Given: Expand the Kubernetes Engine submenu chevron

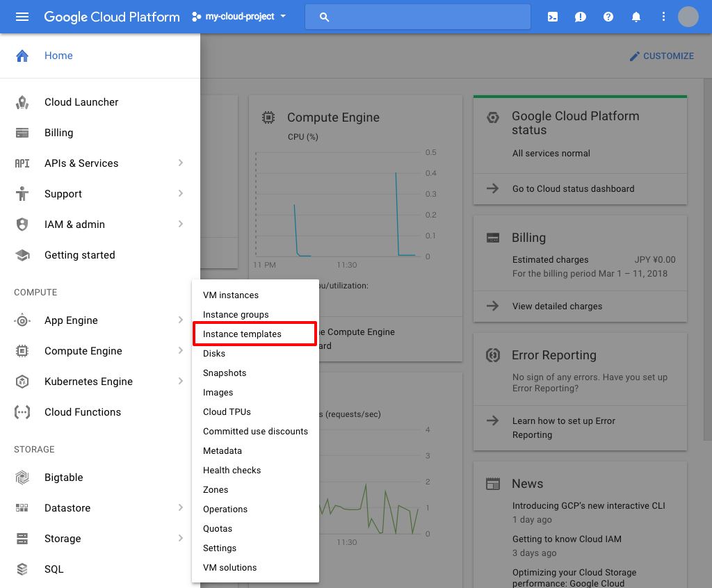Looking at the screenshot, I should [x=180, y=381].
